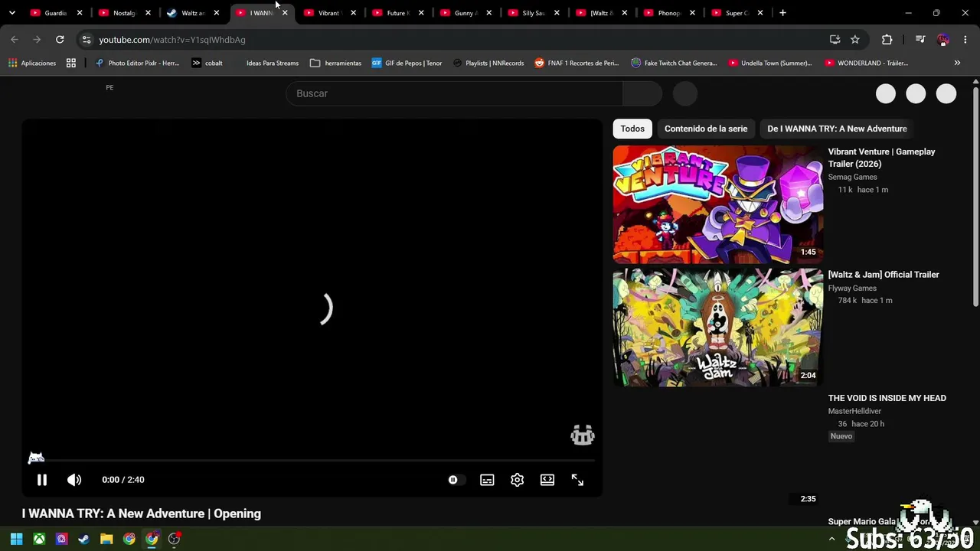Open the Extensions puzzle menu
Image resolution: width=980 pixels, height=551 pixels.
tap(887, 40)
